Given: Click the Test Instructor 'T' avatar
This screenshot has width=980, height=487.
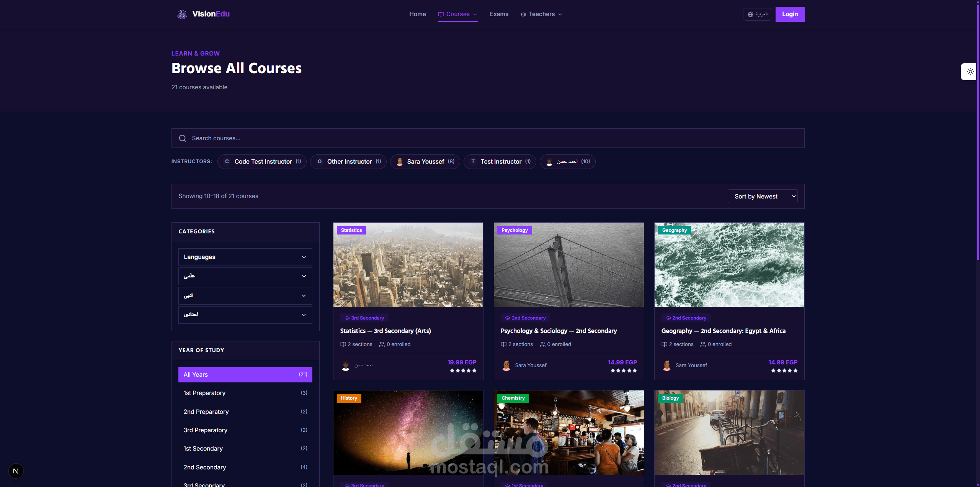Looking at the screenshot, I should 473,162.
